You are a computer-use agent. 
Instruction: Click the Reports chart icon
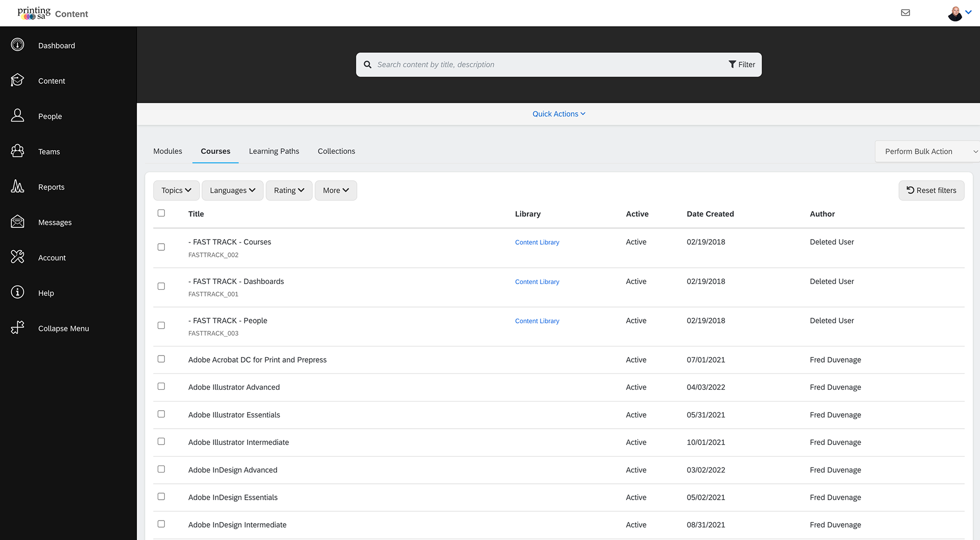(x=17, y=186)
